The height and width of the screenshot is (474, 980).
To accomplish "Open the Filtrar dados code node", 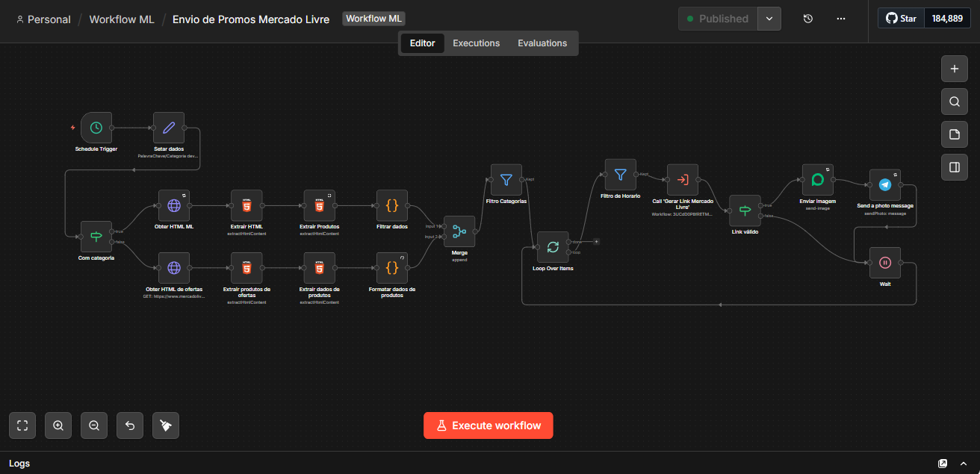I will tap(392, 205).
